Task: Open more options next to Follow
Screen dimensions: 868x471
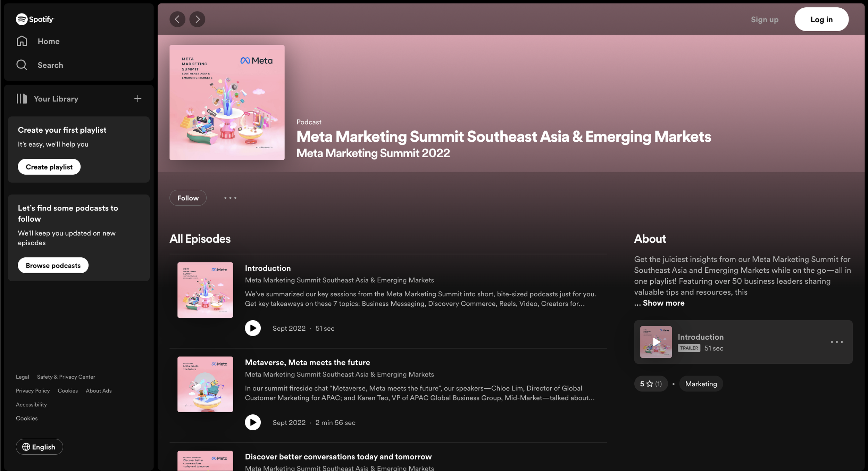Action: pos(230,198)
